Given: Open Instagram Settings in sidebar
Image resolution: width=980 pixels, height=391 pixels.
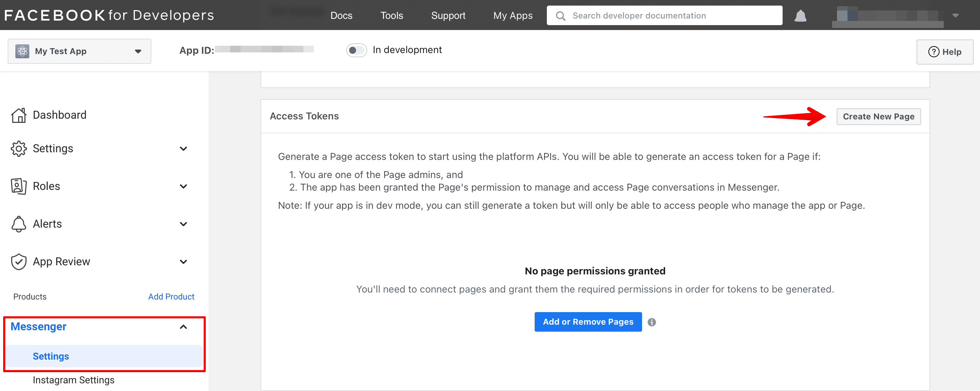Looking at the screenshot, I should point(74,380).
